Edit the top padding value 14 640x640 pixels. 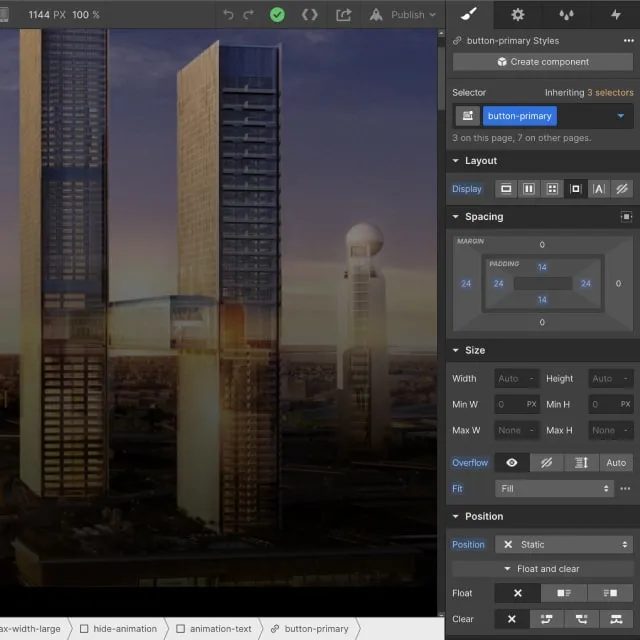[x=542, y=267]
